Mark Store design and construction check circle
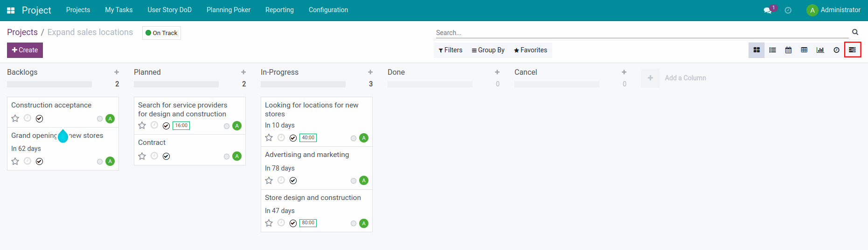 pyautogui.click(x=293, y=223)
